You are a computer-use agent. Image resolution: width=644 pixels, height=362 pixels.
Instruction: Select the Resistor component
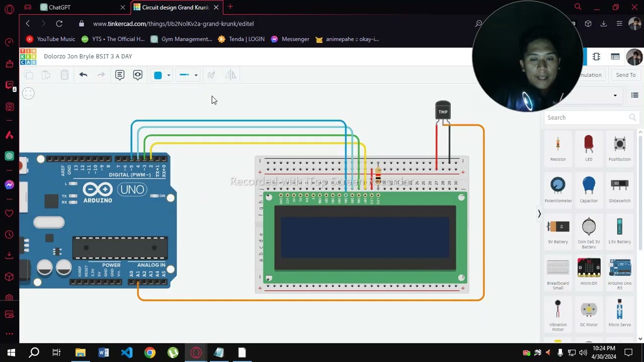coord(558,148)
